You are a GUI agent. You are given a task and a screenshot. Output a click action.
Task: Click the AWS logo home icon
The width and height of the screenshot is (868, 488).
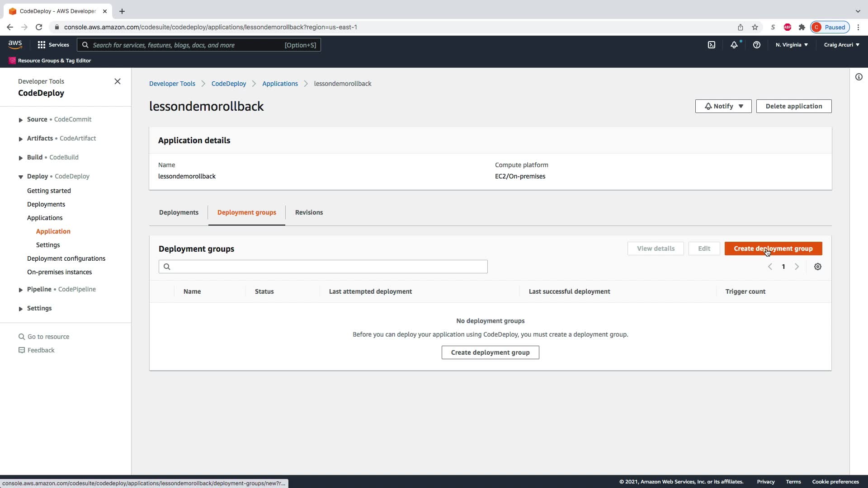click(15, 44)
